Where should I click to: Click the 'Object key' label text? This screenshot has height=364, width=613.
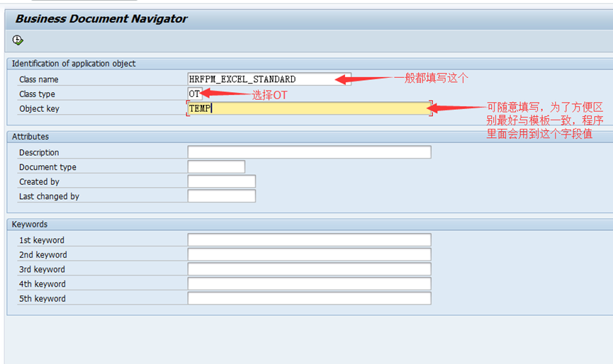(x=39, y=108)
